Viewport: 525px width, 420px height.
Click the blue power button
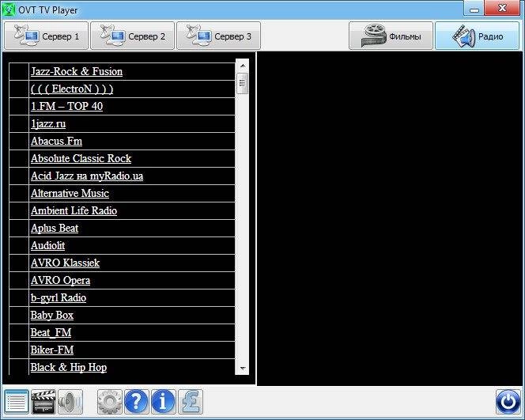(508, 402)
